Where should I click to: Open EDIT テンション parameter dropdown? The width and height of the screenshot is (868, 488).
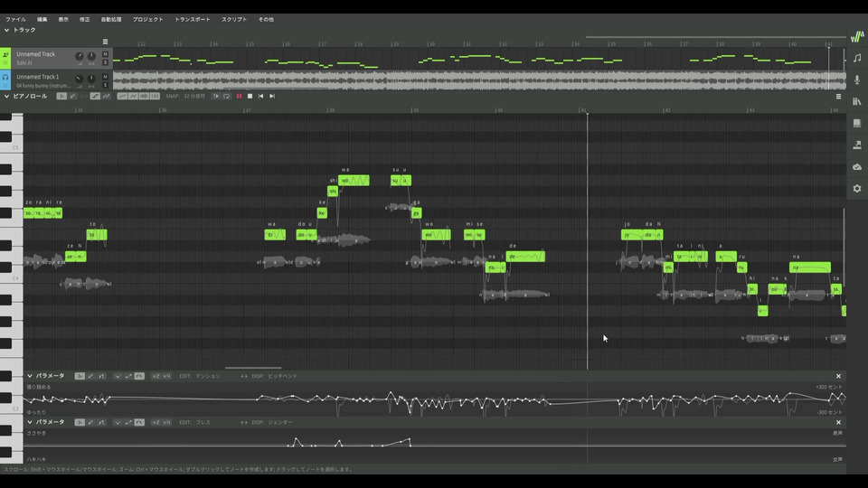pyautogui.click(x=208, y=376)
